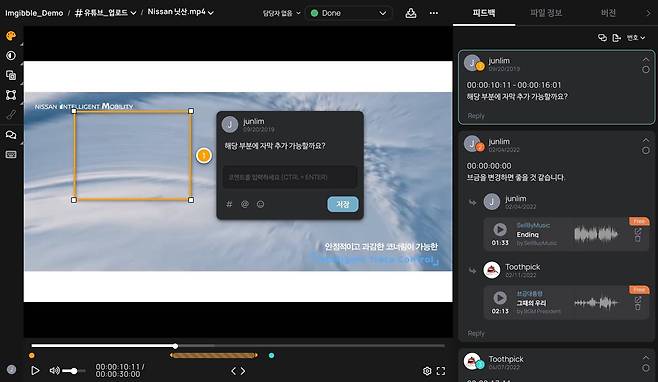This screenshot has width=658, height=382.
Task: Toggle the comment thread view icon
Action: 602,38
